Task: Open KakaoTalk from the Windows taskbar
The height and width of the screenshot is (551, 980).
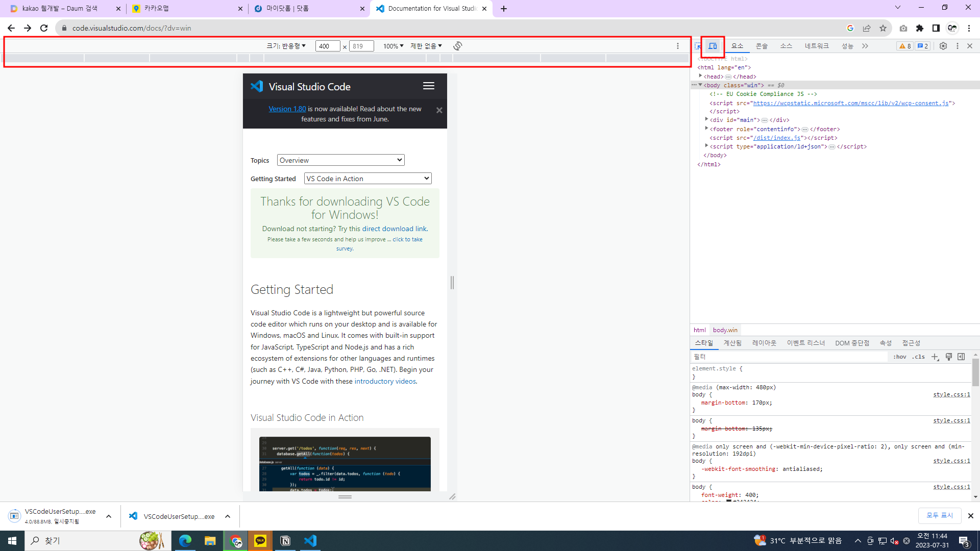Action: click(x=260, y=541)
